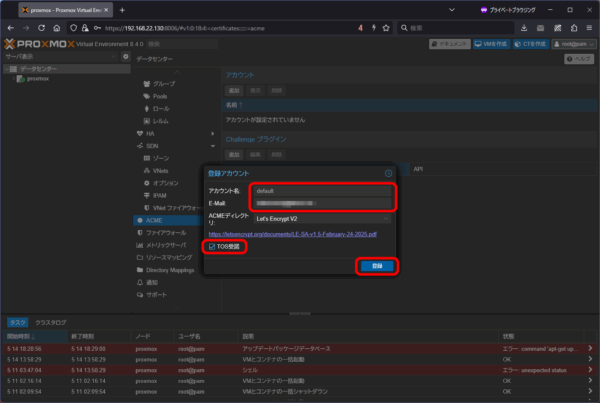Switch to the tasks tab
This screenshot has width=600, height=403.
tap(18, 323)
